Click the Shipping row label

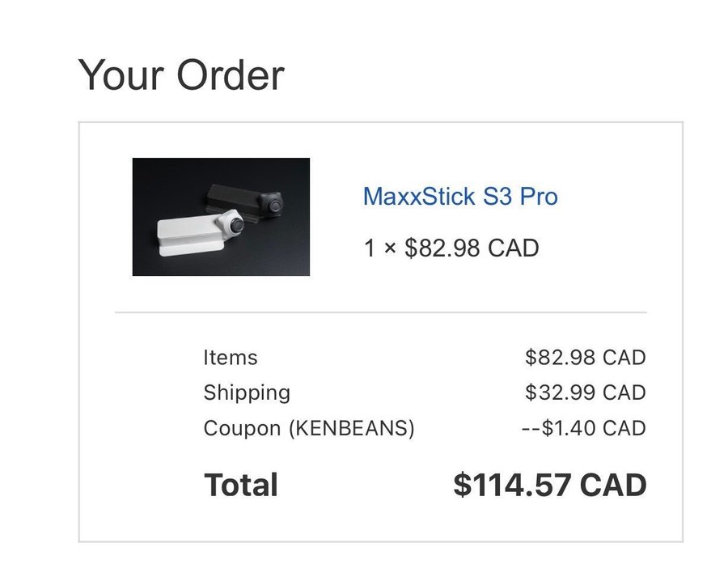tap(247, 393)
